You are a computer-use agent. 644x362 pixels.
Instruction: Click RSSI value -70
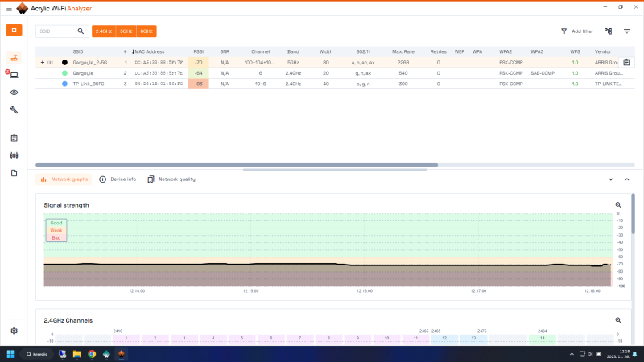coord(198,63)
